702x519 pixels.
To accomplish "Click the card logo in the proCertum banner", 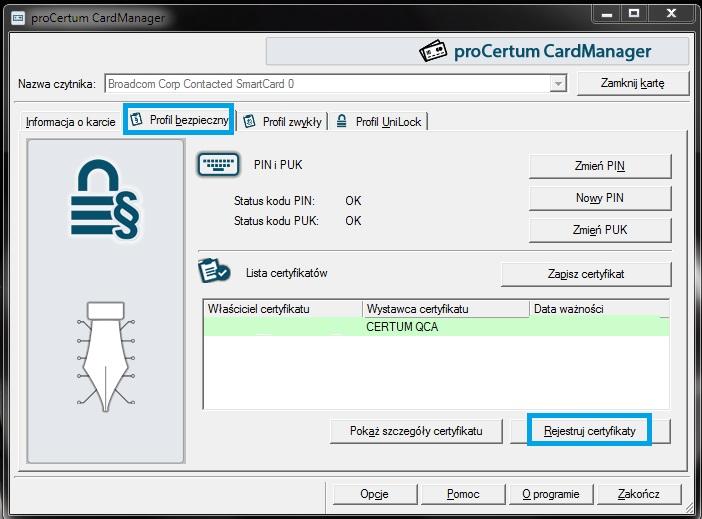I will click(x=433, y=51).
